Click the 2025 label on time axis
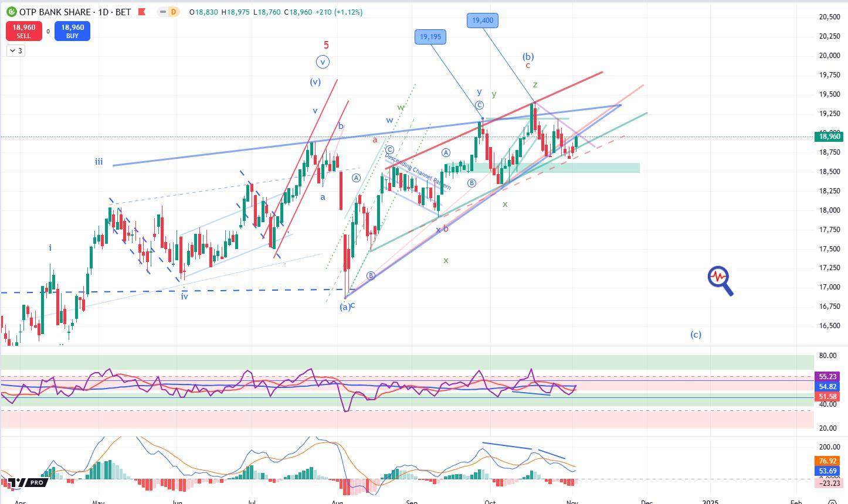The height and width of the screenshot is (504, 848). point(711,502)
